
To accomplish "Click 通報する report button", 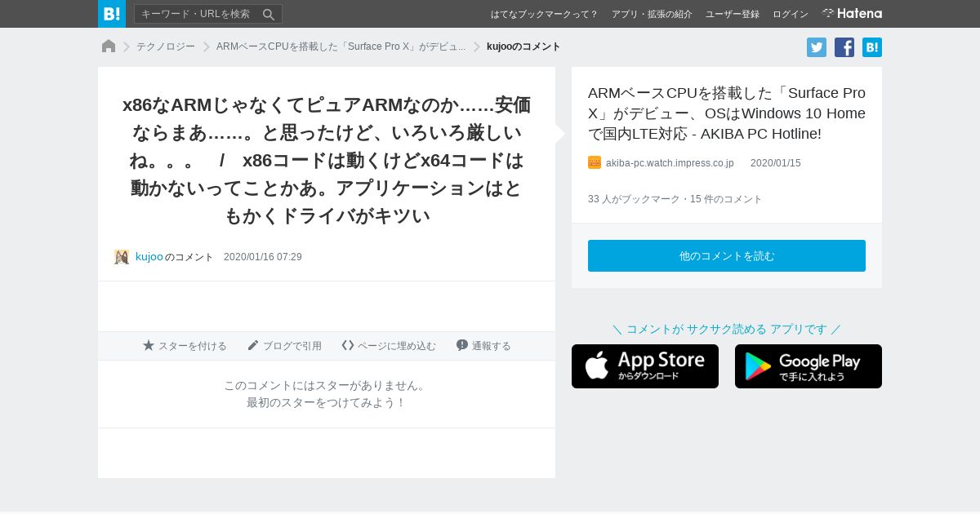I will point(483,346).
